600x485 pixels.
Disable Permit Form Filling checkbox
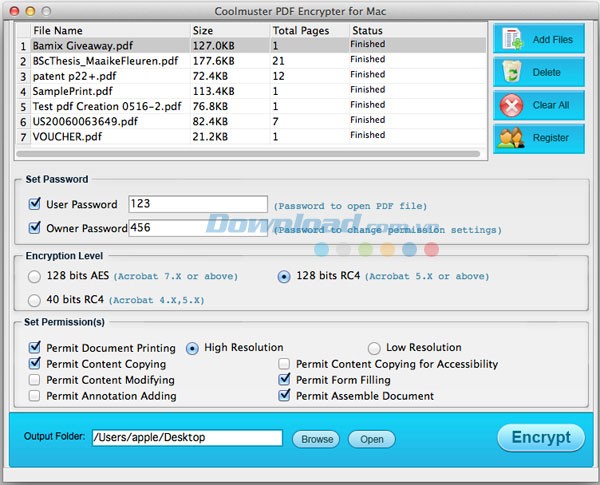pos(285,380)
